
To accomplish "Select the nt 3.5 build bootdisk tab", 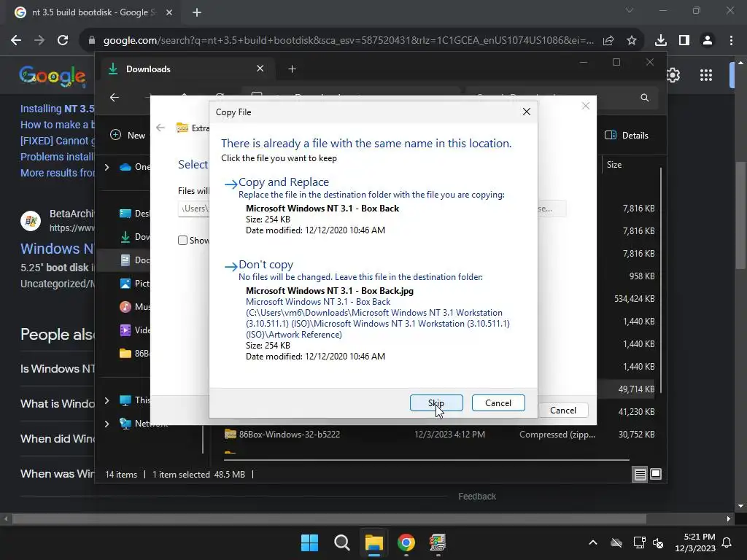I will (93, 12).
